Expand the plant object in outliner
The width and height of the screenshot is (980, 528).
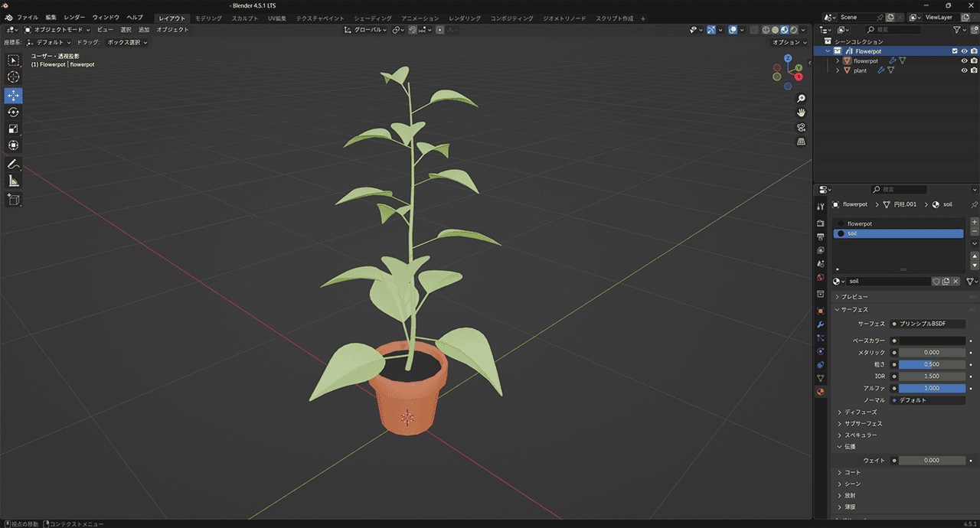(x=838, y=70)
